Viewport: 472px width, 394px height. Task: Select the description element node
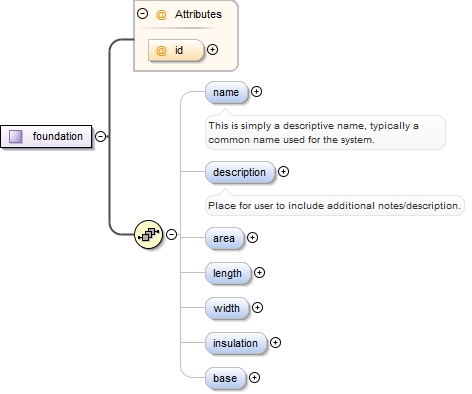240,172
